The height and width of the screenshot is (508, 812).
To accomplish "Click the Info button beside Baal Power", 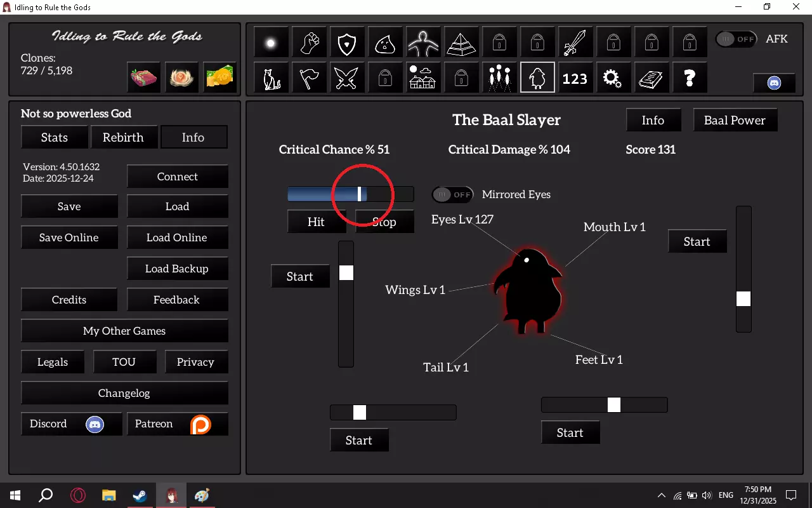I will tap(653, 120).
